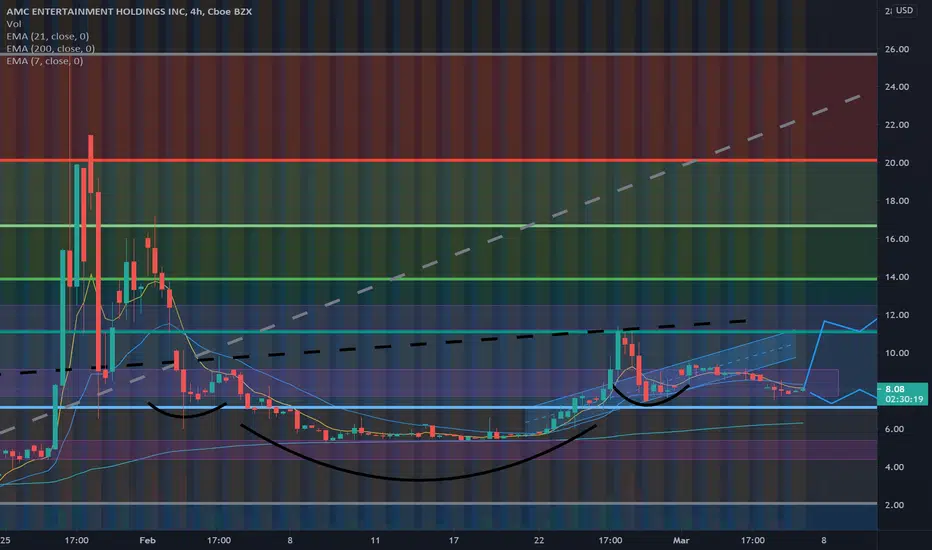Viewport: 932px width, 550px height.
Task: Click the 22 date label on time axis
Action: [539, 540]
